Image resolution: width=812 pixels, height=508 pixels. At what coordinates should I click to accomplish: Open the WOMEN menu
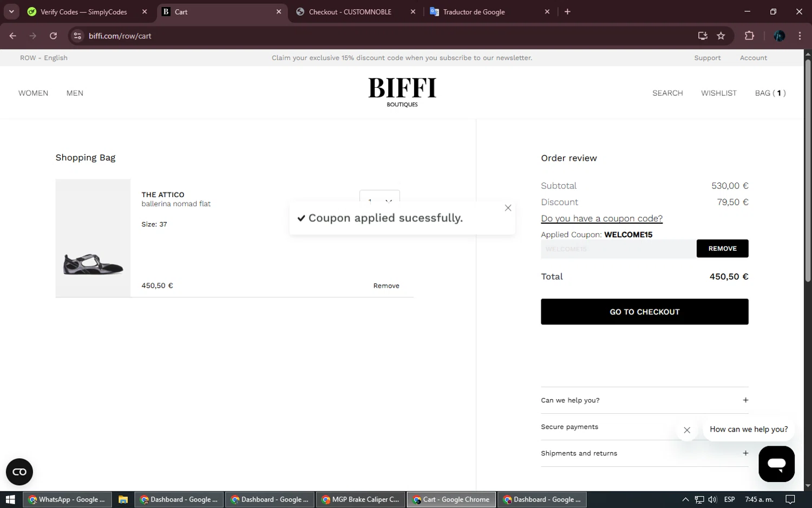click(x=33, y=93)
